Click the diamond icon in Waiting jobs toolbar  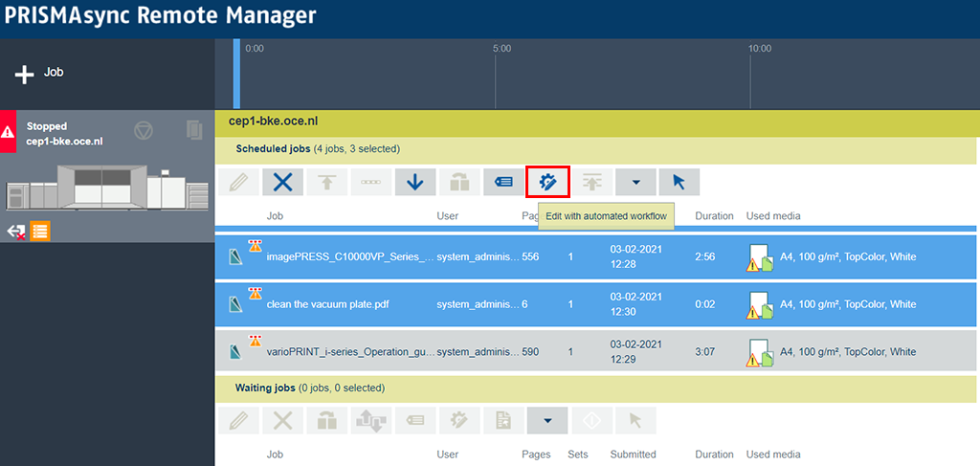591,420
